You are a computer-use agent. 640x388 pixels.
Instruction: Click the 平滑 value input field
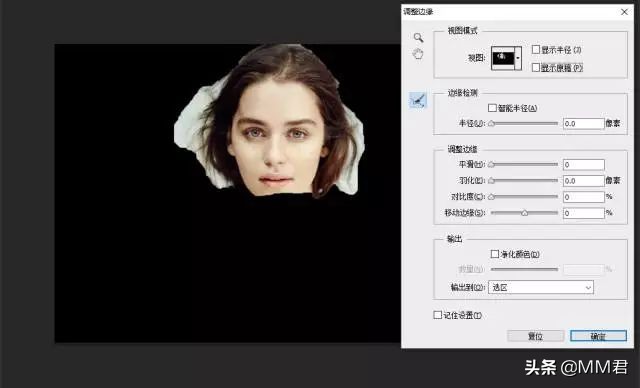point(583,164)
